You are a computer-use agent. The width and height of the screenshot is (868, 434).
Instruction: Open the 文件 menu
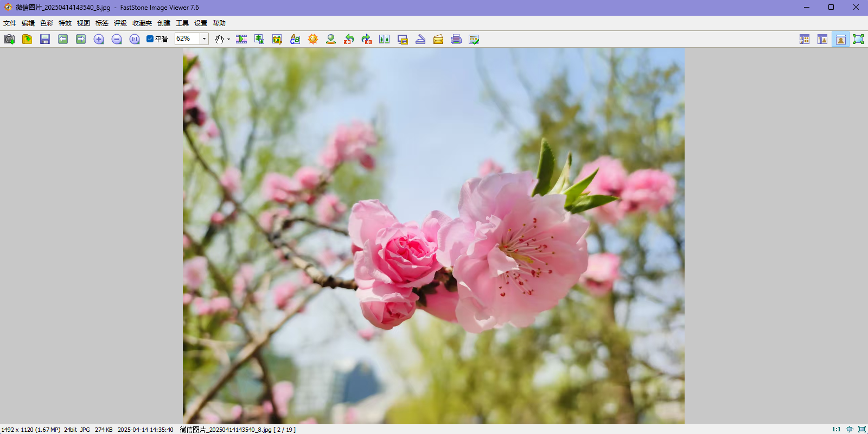point(10,23)
